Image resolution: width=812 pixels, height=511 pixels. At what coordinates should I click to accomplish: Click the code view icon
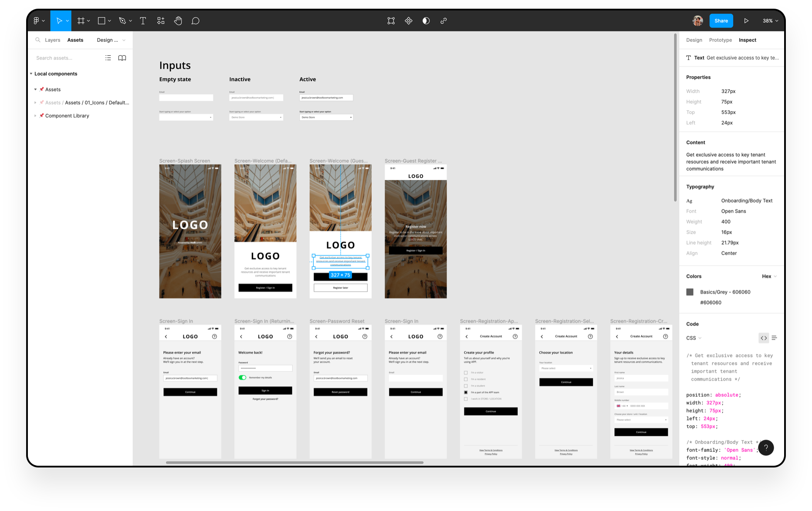pos(764,338)
